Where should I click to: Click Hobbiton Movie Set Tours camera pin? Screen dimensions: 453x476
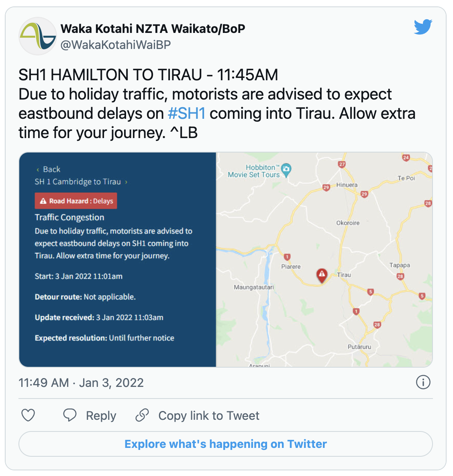point(286,170)
